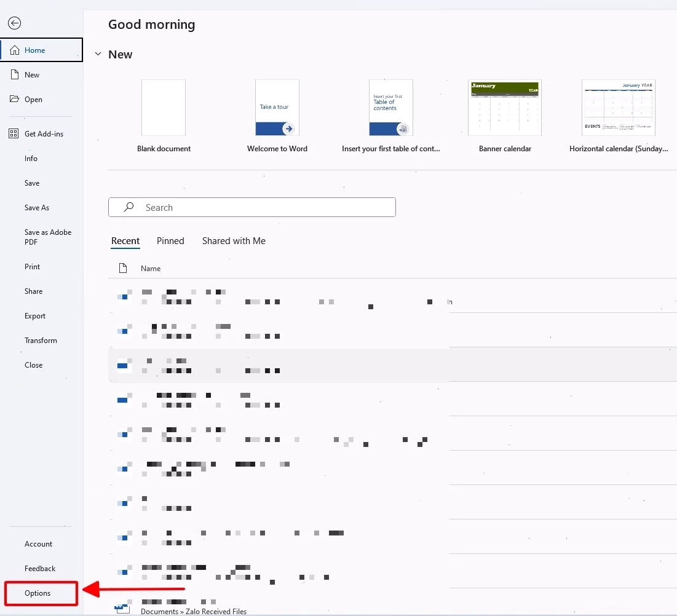Click the New document page icon
Viewport: 677px width, 616px height.
pyautogui.click(x=14, y=74)
